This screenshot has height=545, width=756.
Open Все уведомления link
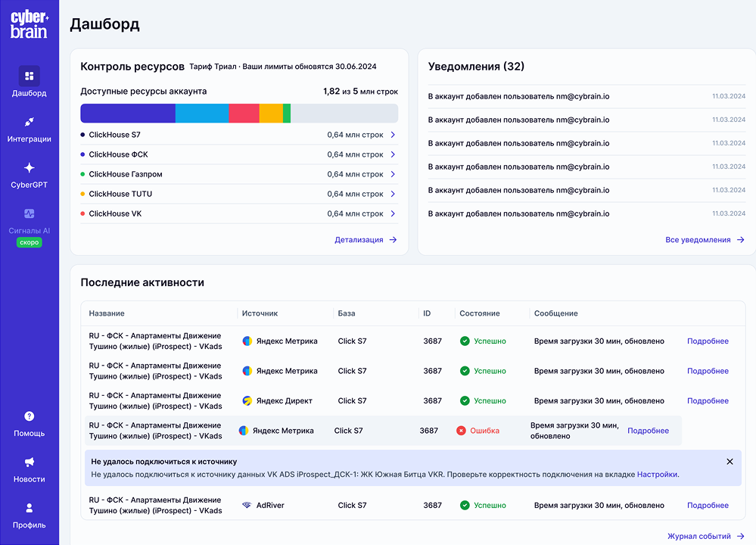705,240
